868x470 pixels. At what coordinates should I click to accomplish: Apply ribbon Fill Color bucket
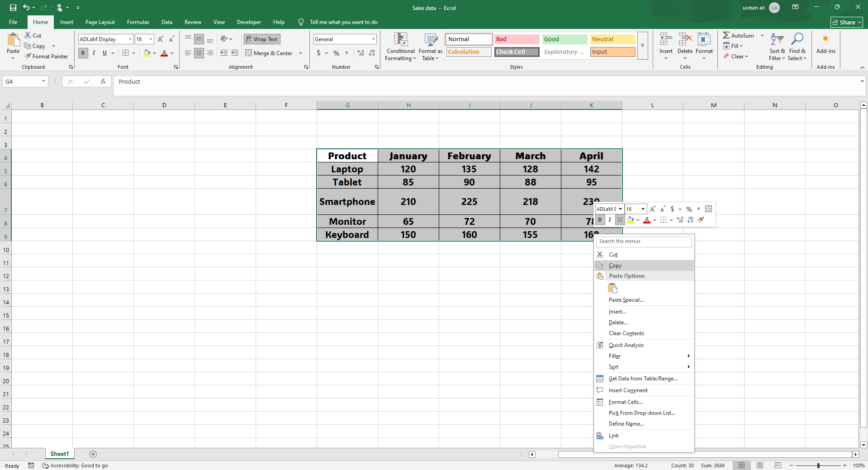click(147, 53)
